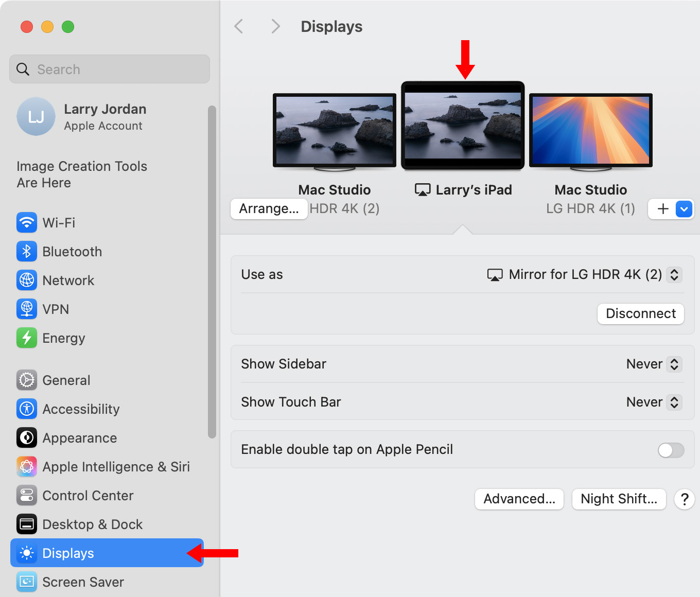Open Apple Intelligence & Siri icon

(x=27, y=466)
